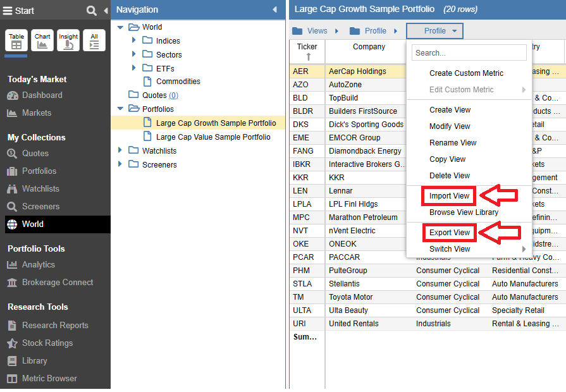566x392 pixels.
Task: Open the Profile dropdown button
Action: [x=434, y=31]
